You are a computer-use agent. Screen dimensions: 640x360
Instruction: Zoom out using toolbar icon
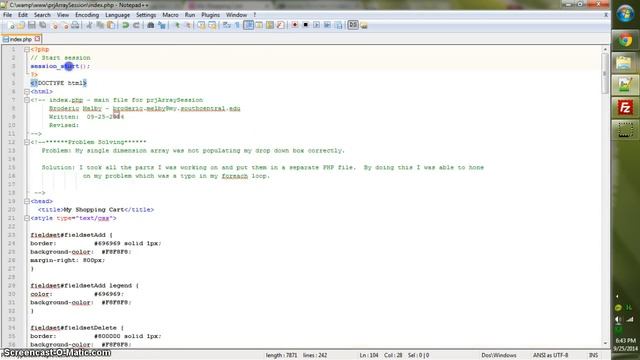(188, 25)
